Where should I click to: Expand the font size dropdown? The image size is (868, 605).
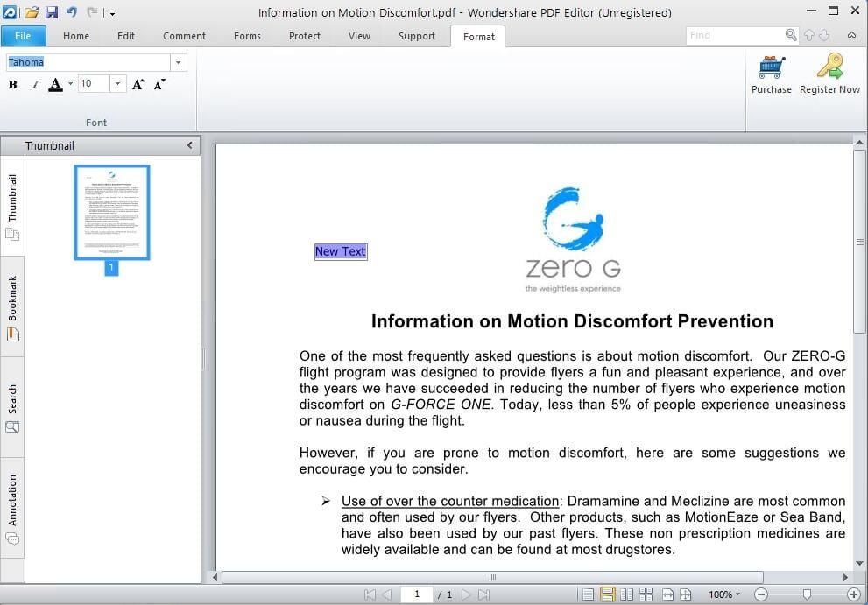tap(118, 83)
